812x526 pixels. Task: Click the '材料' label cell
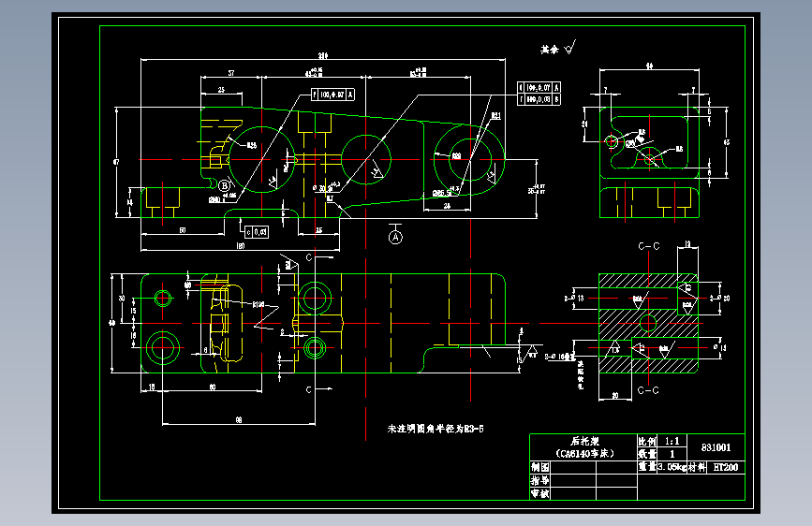coord(697,467)
